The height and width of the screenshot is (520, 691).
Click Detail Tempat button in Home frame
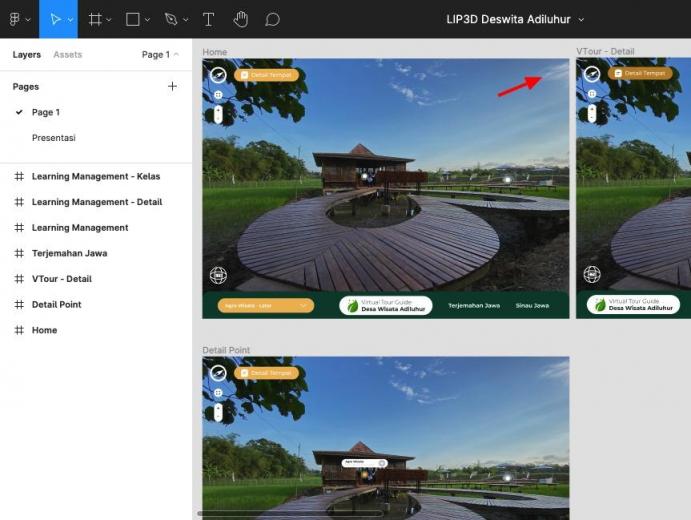pyautogui.click(x=267, y=75)
